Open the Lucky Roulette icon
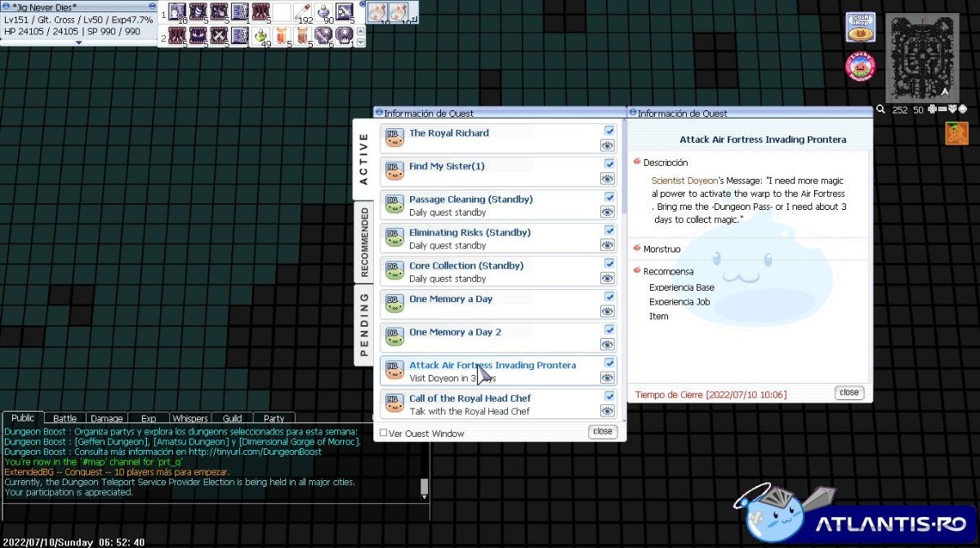The image size is (980, 548). click(860, 66)
